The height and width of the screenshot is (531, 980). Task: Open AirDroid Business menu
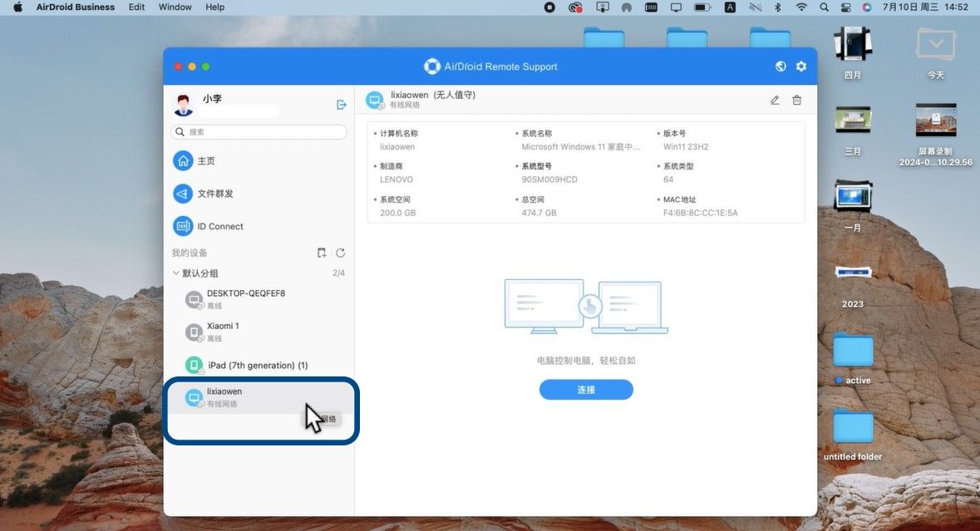(75, 7)
